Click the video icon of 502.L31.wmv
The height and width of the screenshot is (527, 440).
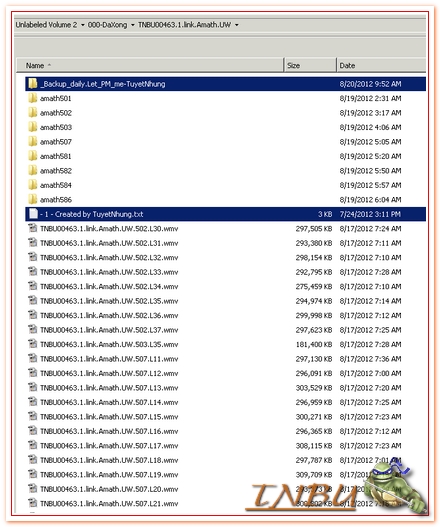33,243
